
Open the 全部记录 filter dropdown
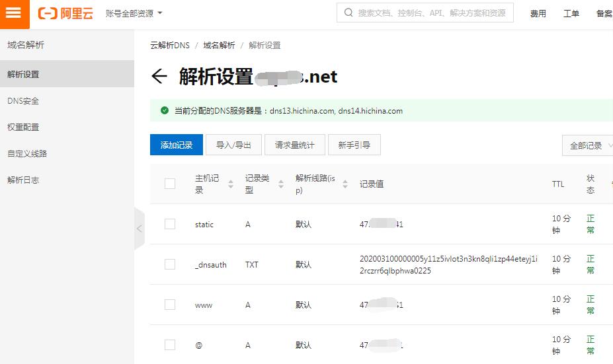pyautogui.click(x=588, y=146)
